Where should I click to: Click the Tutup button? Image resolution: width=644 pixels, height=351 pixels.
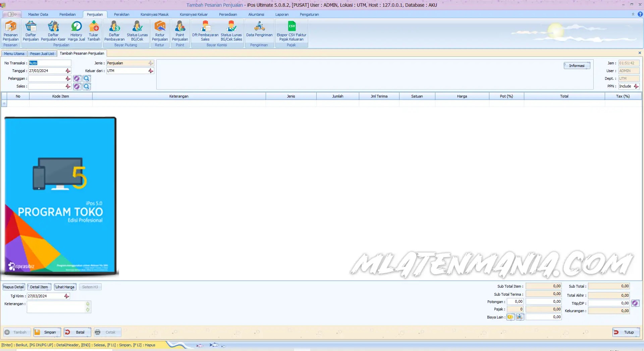click(x=626, y=332)
